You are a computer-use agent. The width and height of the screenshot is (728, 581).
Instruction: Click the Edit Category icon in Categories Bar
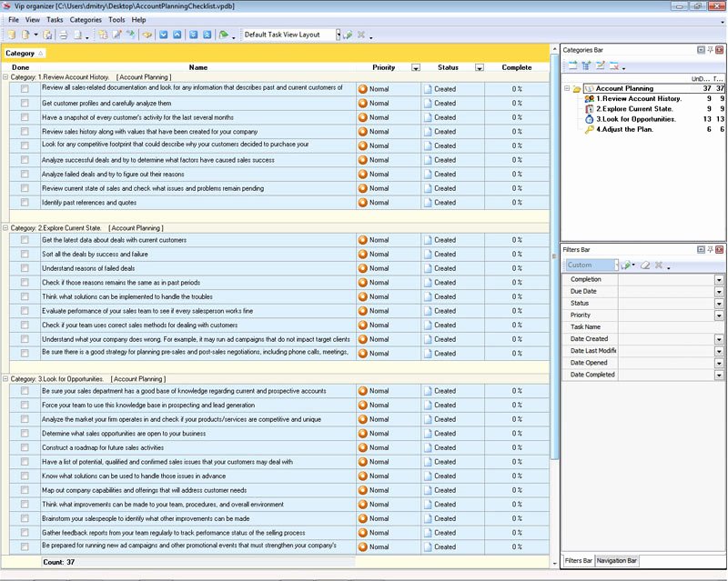pyautogui.click(x=601, y=65)
